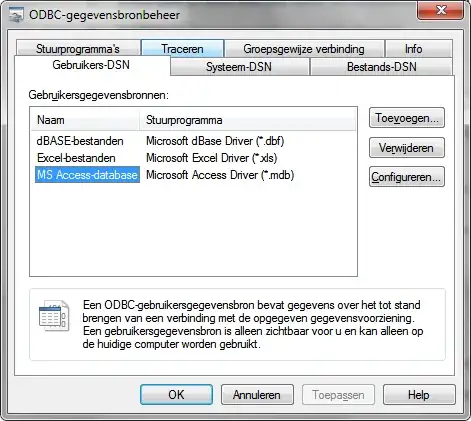Screen dimensions: 471x421
Task: Select the Info tab
Action: pos(419,49)
